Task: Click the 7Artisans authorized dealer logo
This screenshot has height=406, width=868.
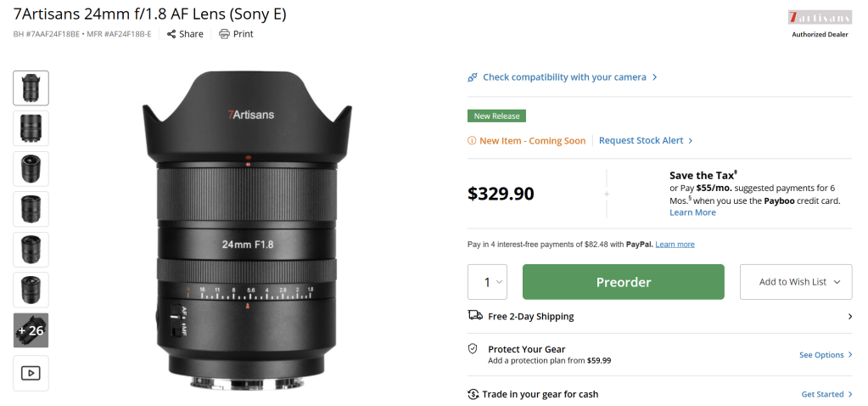Action: (x=819, y=18)
